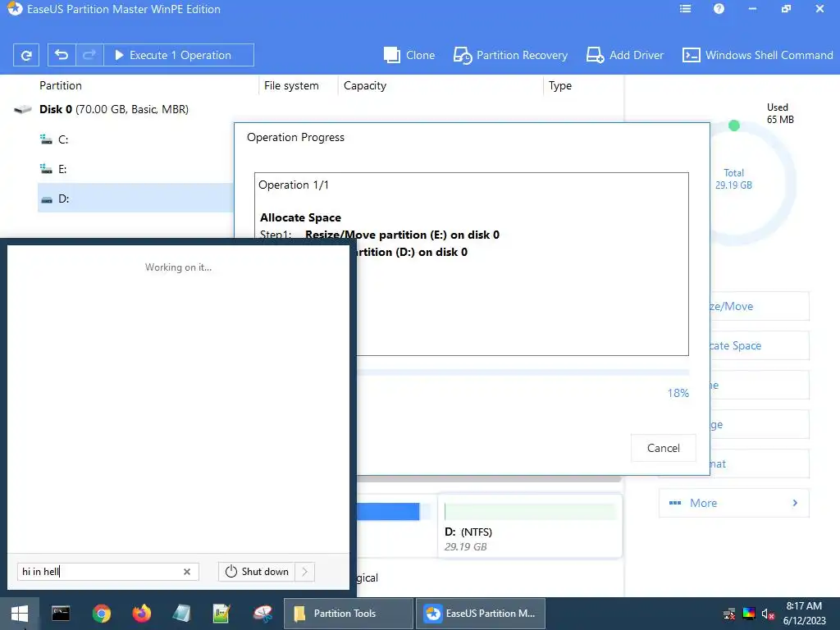The width and height of the screenshot is (840, 630).
Task: Click the Allocate Space sidebar action
Action: pos(759,345)
